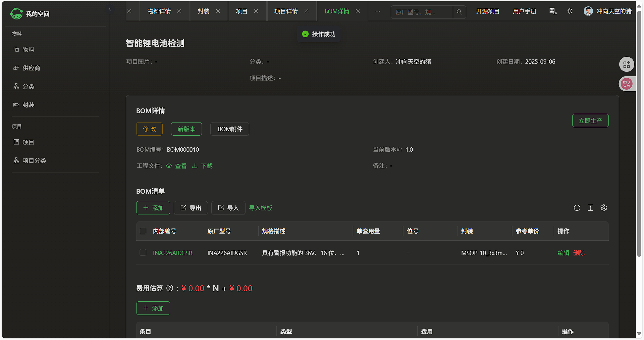644x340 pixels.
Task: Open 供应商 in the sidebar
Action: (31, 68)
